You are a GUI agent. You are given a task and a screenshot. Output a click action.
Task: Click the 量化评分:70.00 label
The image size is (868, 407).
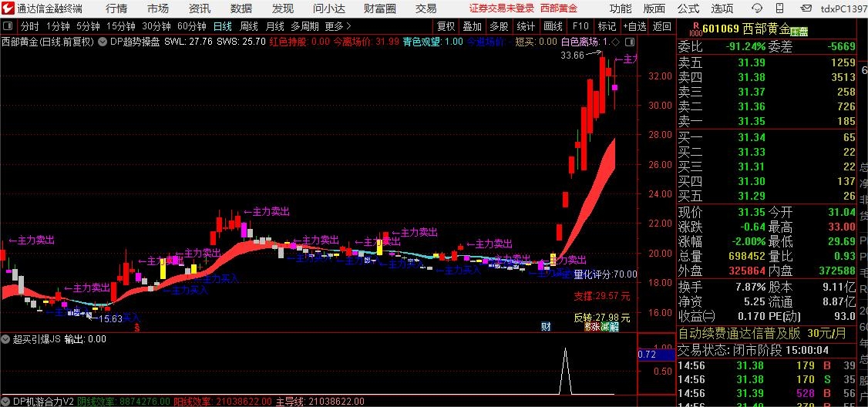tap(605, 274)
